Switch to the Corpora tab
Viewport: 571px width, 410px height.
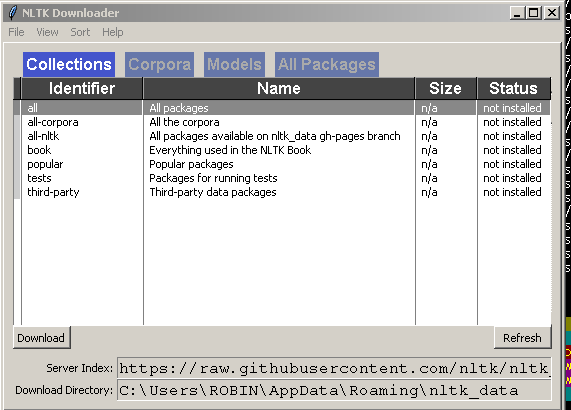tap(160, 64)
